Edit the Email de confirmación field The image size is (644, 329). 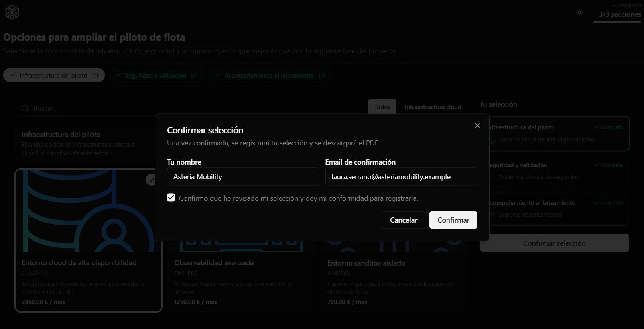401,176
